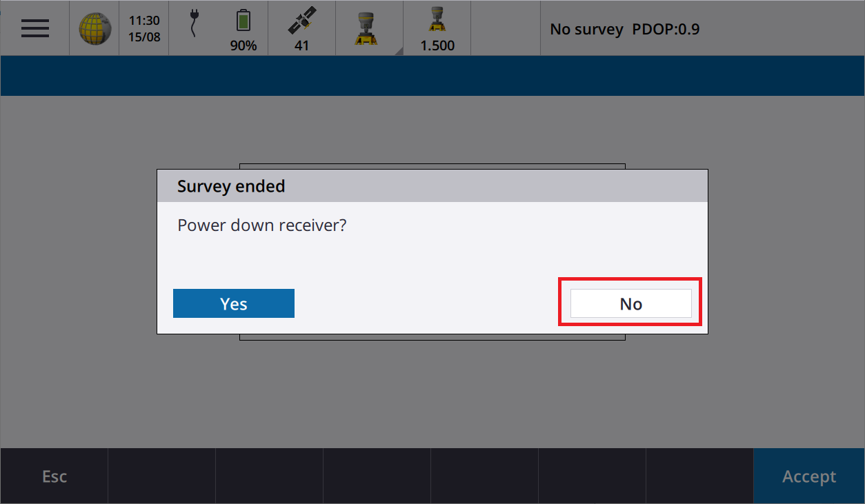Image resolution: width=865 pixels, height=504 pixels.
Task: Check the 11:30 time and date display
Action: coord(144,28)
